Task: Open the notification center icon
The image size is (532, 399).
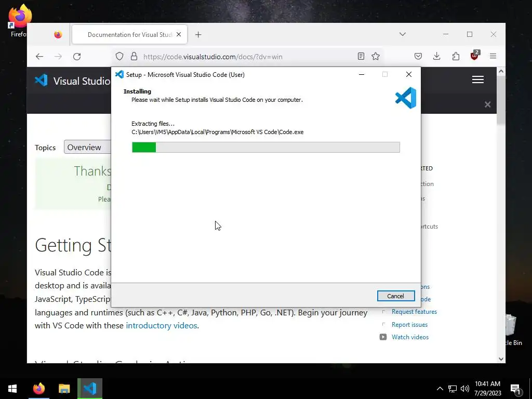Action: pyautogui.click(x=515, y=389)
